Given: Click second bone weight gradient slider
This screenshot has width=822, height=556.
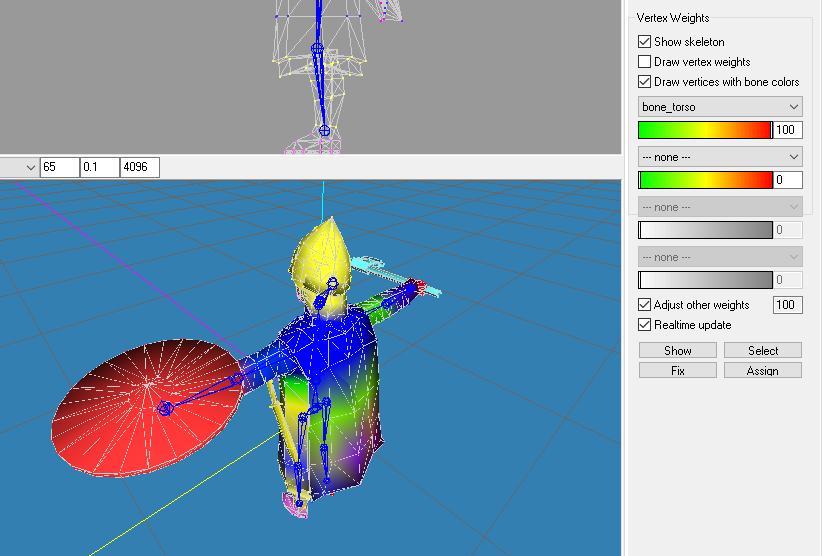Looking at the screenshot, I should [705, 180].
